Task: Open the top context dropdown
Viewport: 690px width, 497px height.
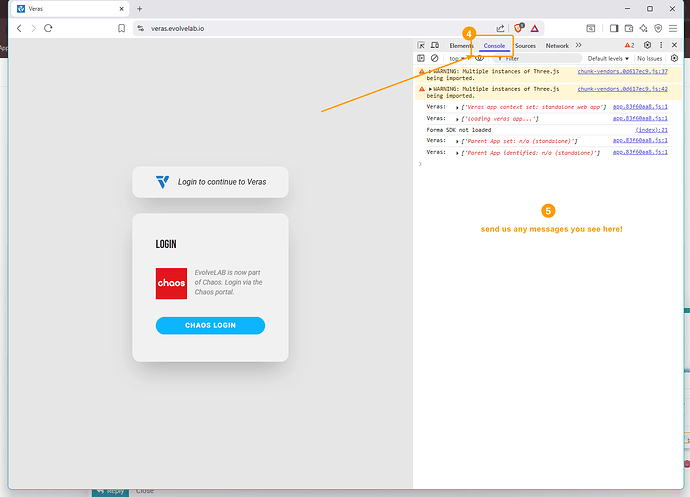Action: coord(457,59)
